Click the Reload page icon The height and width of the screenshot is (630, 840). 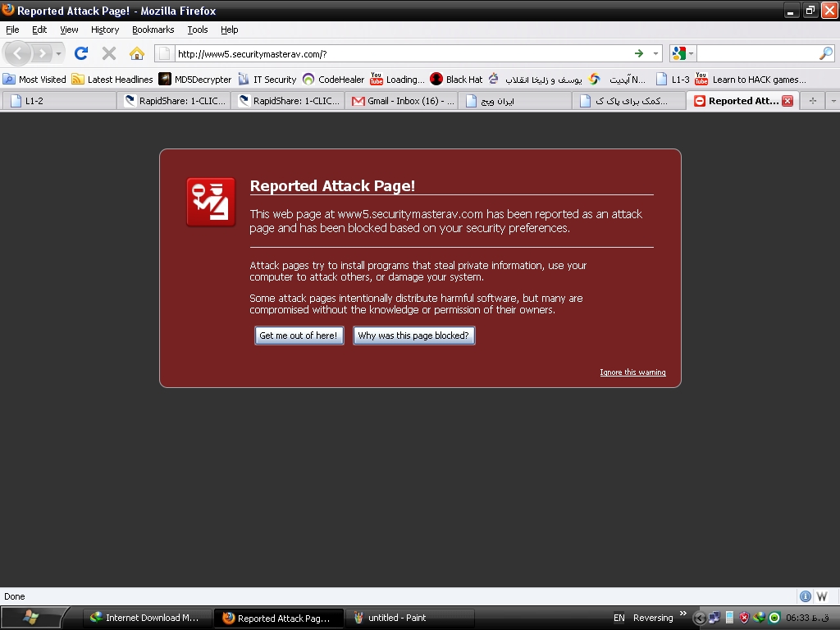[80, 53]
